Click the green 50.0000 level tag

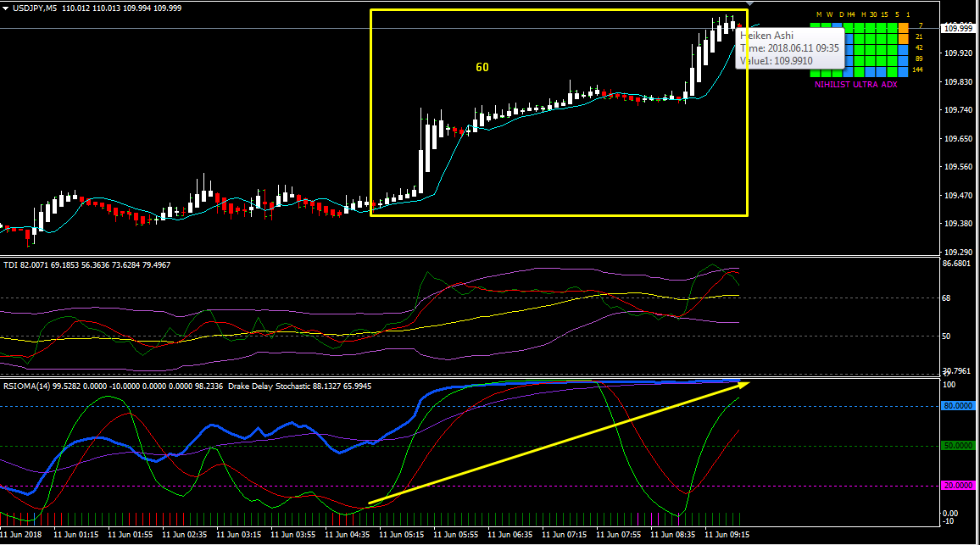[958, 446]
